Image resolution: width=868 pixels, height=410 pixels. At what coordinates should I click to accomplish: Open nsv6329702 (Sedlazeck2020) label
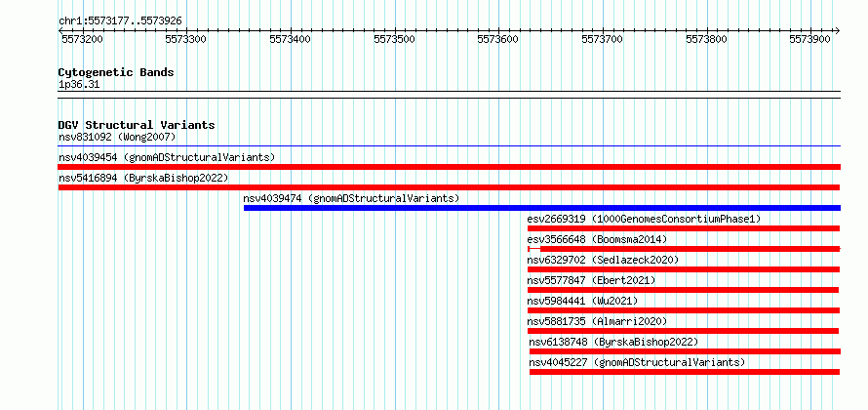pos(603,260)
